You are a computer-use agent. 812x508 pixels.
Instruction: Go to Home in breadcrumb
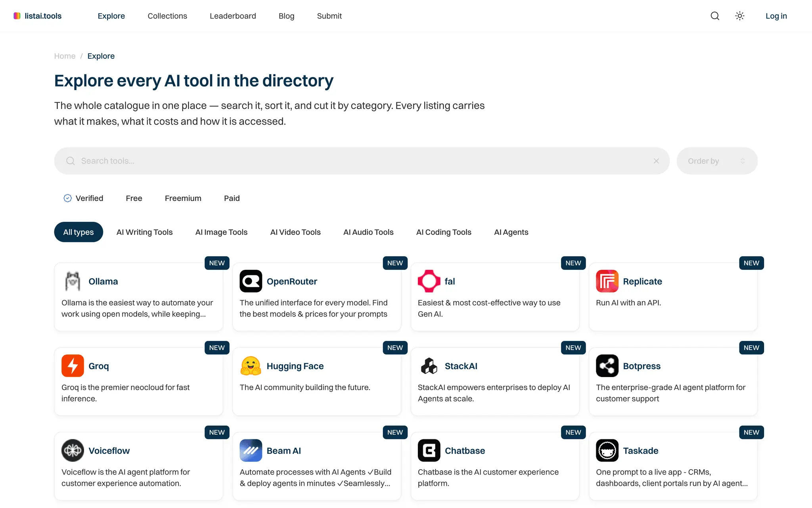coord(65,56)
